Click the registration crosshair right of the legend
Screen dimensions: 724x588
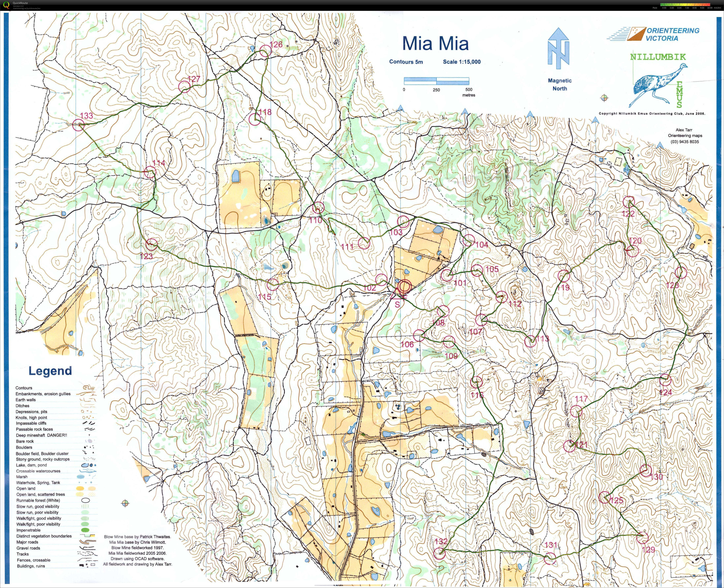(x=125, y=503)
